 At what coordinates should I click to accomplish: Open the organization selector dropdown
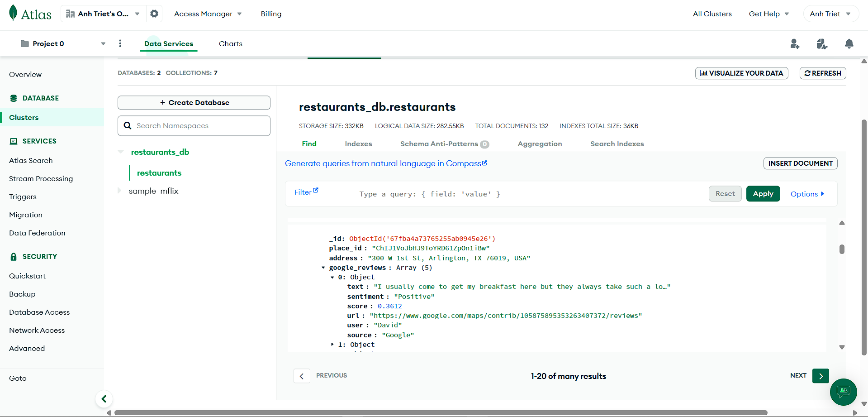104,14
